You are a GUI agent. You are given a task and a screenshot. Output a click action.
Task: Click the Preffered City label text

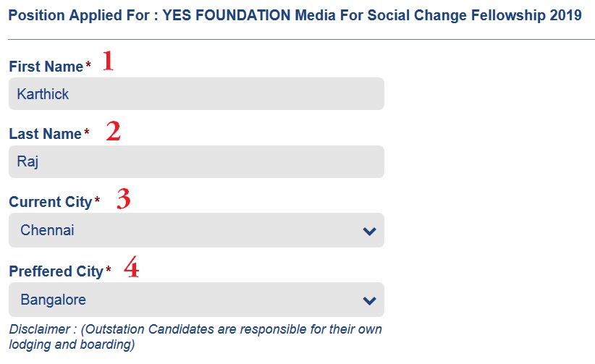(56, 271)
